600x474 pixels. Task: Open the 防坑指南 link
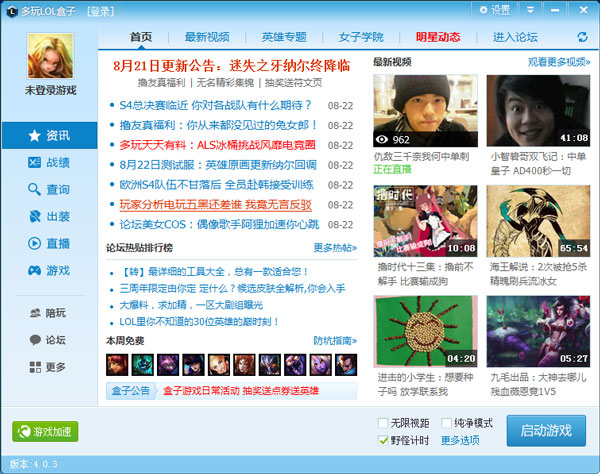(x=335, y=340)
